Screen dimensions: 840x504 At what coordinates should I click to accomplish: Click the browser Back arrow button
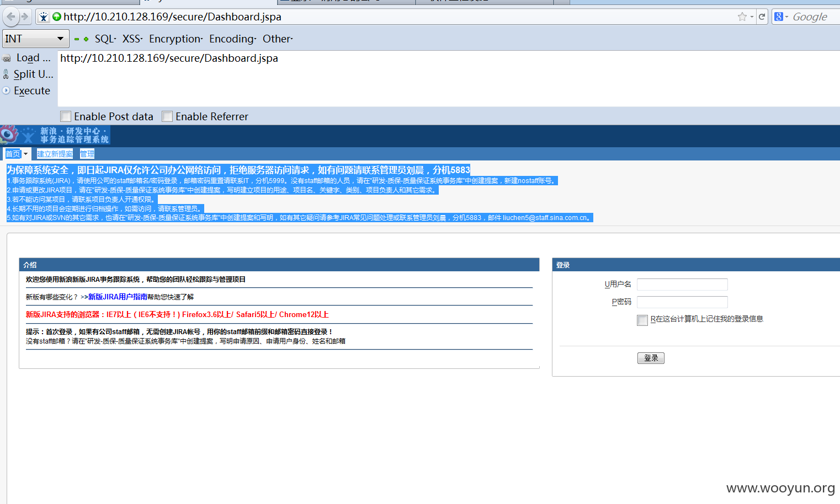pyautogui.click(x=11, y=17)
